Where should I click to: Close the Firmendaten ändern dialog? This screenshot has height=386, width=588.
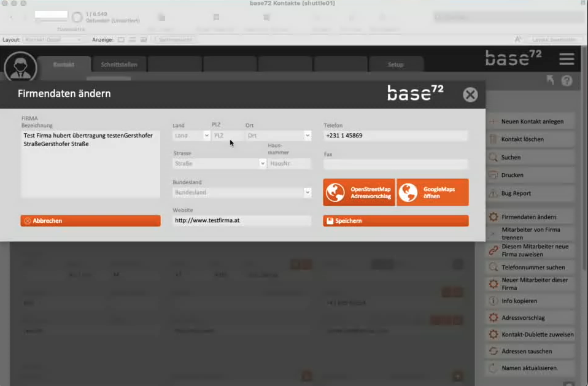(470, 95)
